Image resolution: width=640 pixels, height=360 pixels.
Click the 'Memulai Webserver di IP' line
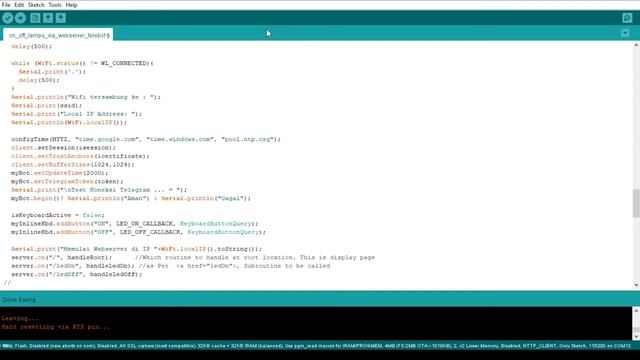coord(136,249)
